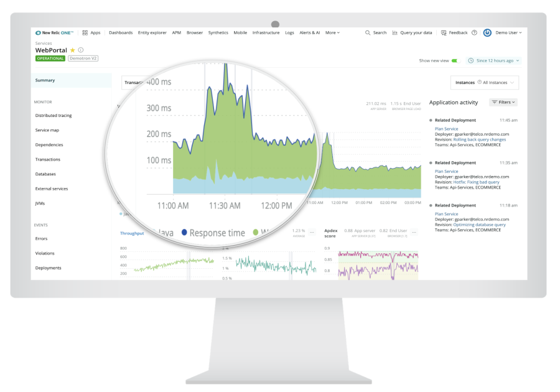
Task: Open the help question mark icon
Action: click(x=474, y=32)
